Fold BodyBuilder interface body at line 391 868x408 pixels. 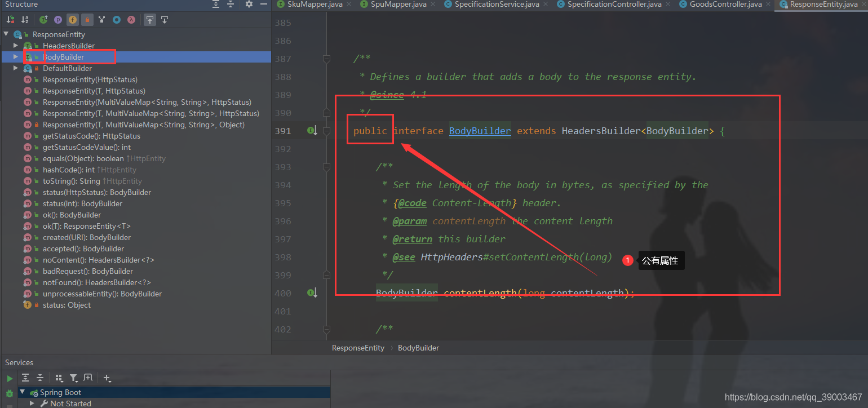(326, 131)
